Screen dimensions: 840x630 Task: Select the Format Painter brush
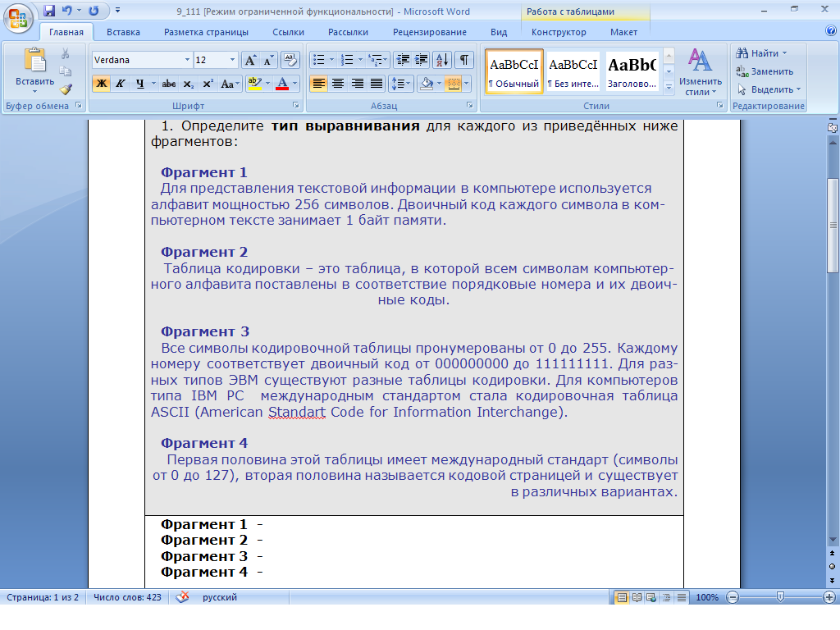[66, 89]
